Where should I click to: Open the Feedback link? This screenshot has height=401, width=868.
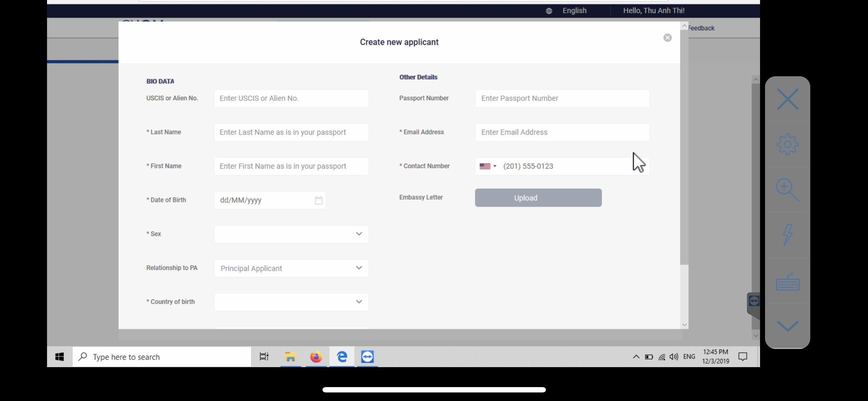pyautogui.click(x=701, y=28)
